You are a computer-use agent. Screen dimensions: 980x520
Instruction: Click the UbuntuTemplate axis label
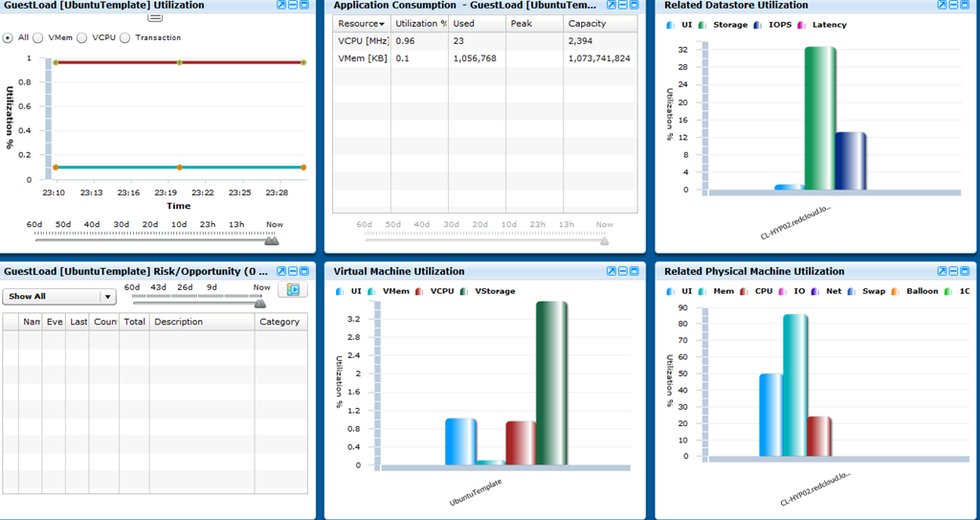click(477, 492)
